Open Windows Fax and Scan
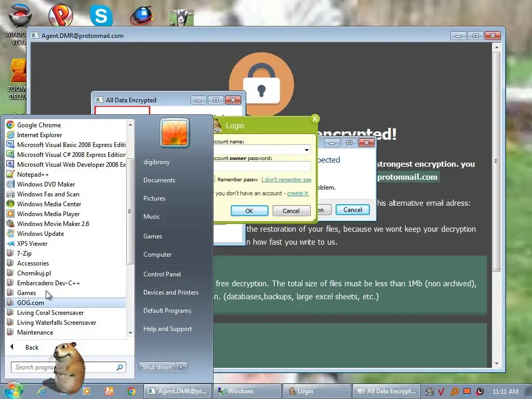This screenshot has height=399, width=532. (66, 194)
